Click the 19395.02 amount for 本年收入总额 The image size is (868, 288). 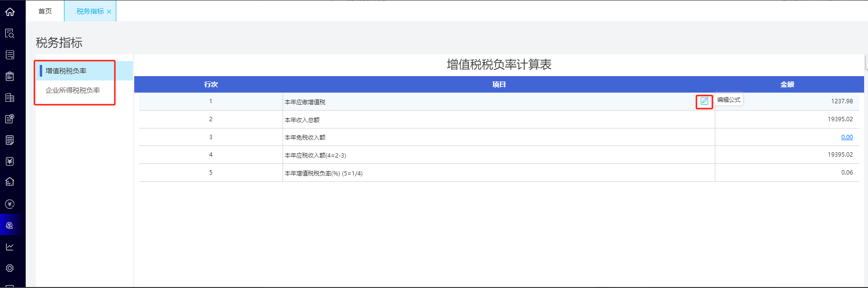pyautogui.click(x=840, y=119)
